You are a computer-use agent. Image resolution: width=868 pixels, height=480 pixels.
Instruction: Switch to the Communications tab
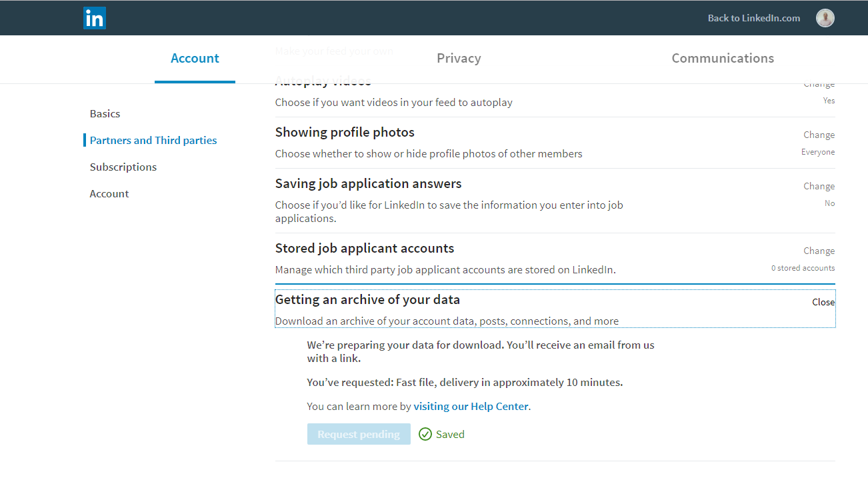pyautogui.click(x=723, y=59)
